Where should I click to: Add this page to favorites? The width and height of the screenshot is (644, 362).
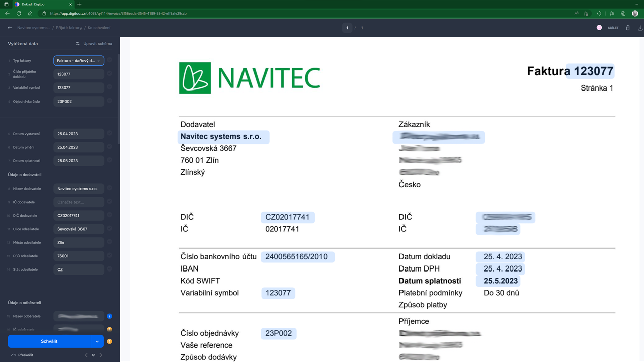[586, 13]
